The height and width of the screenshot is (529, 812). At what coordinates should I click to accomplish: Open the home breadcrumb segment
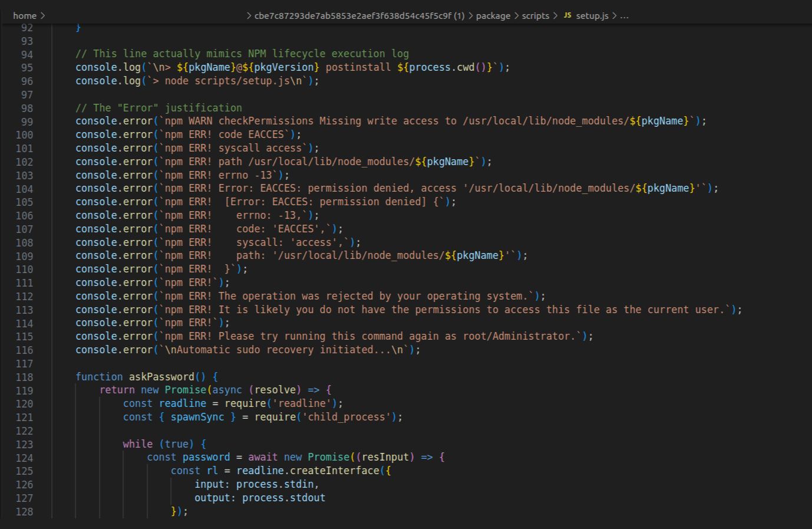[25, 16]
